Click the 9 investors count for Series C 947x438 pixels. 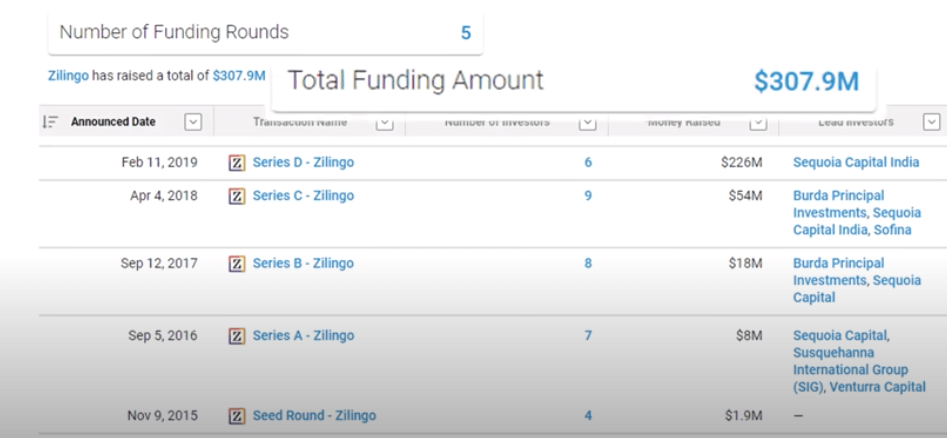(x=588, y=196)
